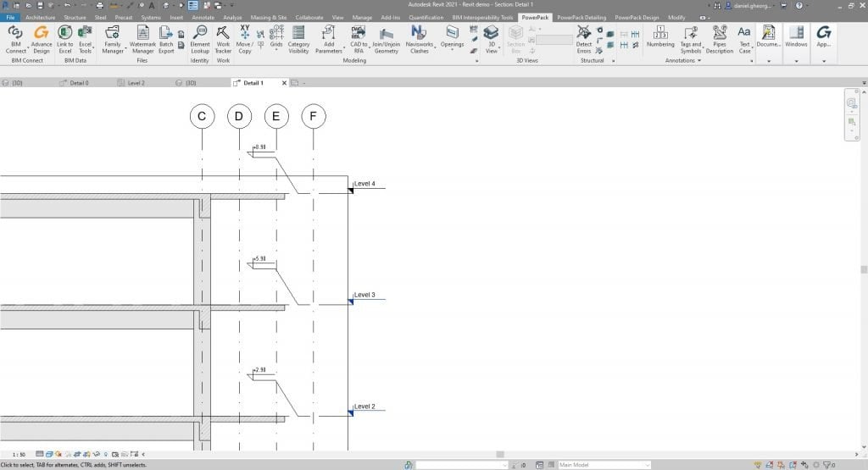
Task: Open the Main Model design options dropdown
Action: pyautogui.click(x=604, y=465)
